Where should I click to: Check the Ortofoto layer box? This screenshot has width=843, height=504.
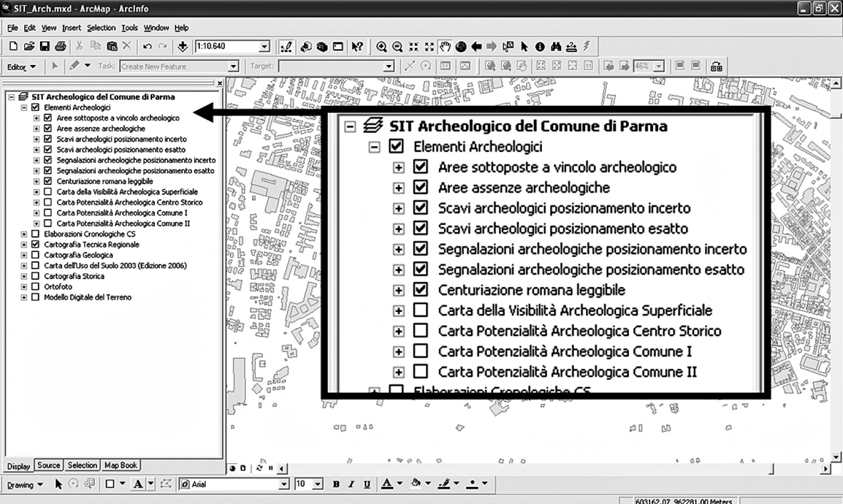click(36, 287)
